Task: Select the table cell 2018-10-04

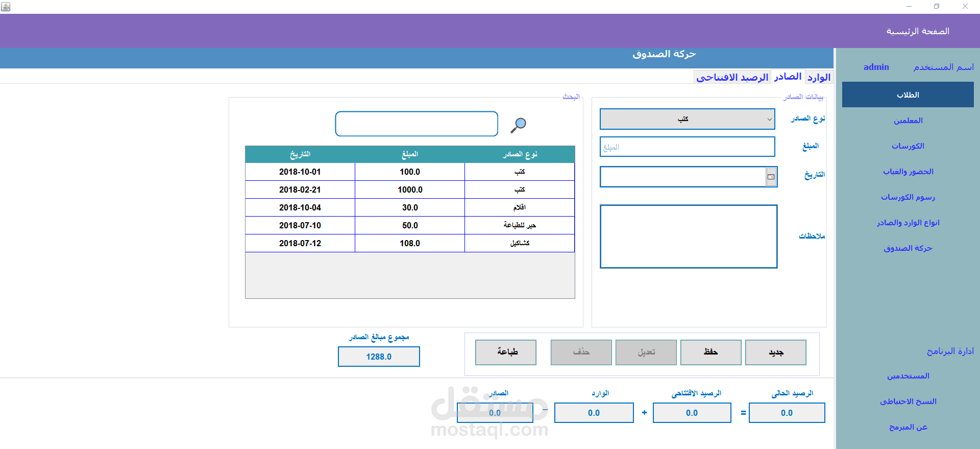Action: point(300,207)
